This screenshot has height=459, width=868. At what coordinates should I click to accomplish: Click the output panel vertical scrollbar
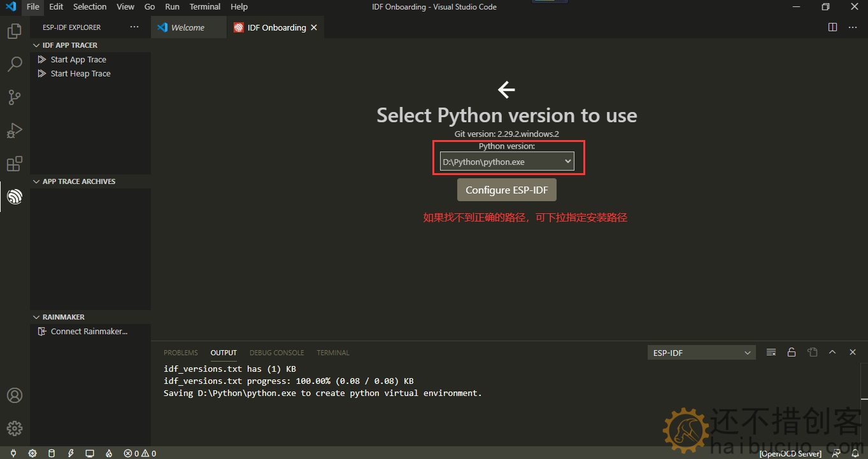coord(864,382)
